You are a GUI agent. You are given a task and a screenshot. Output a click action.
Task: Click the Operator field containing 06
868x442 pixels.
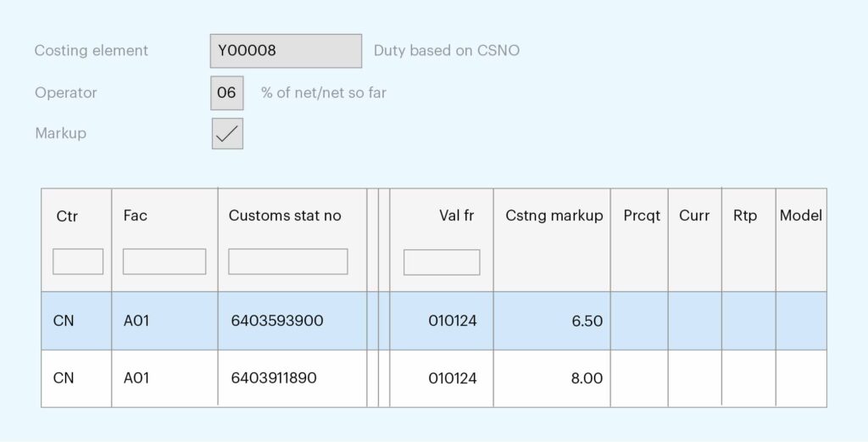(227, 93)
